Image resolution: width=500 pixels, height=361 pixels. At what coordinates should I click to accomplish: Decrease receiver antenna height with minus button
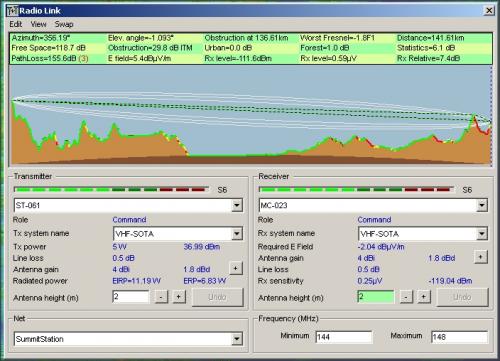[x=406, y=297]
